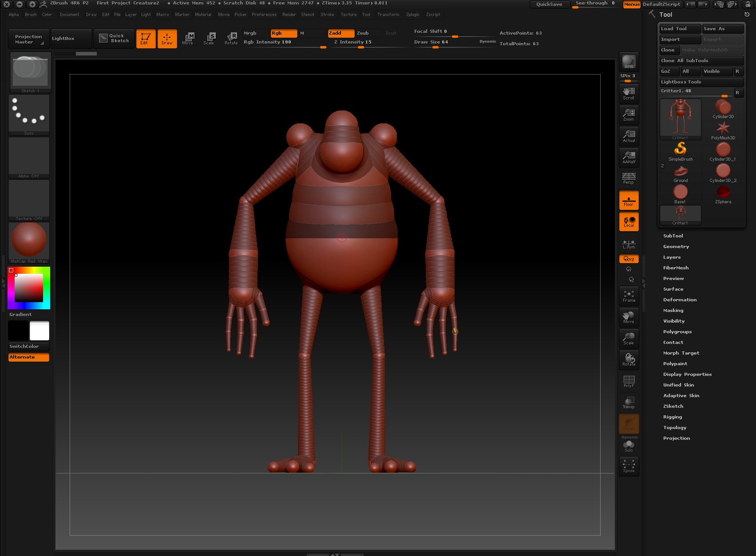Activate the Xpose icon

629,466
